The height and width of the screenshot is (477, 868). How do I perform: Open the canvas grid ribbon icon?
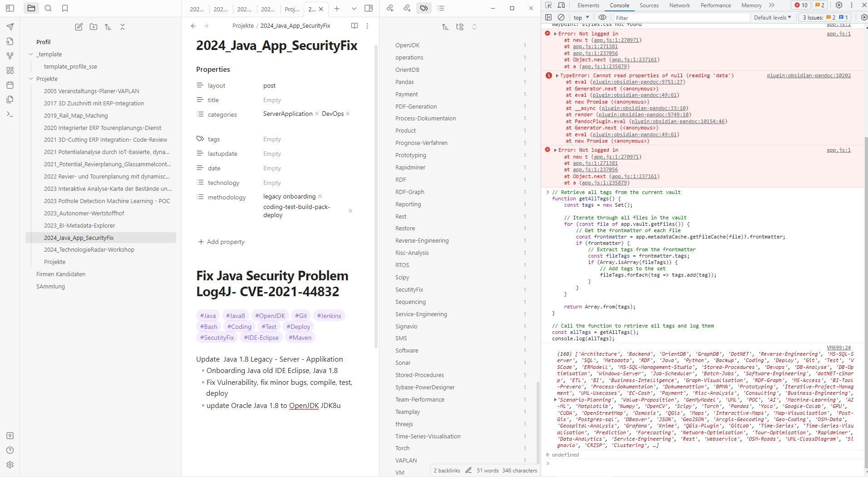pyautogui.click(x=10, y=70)
